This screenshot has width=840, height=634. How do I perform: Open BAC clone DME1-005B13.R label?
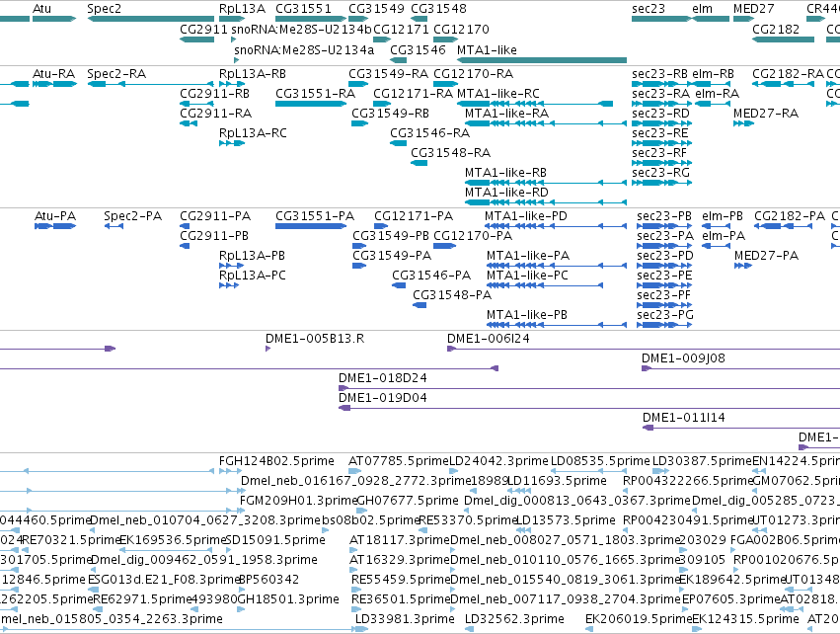(x=315, y=339)
